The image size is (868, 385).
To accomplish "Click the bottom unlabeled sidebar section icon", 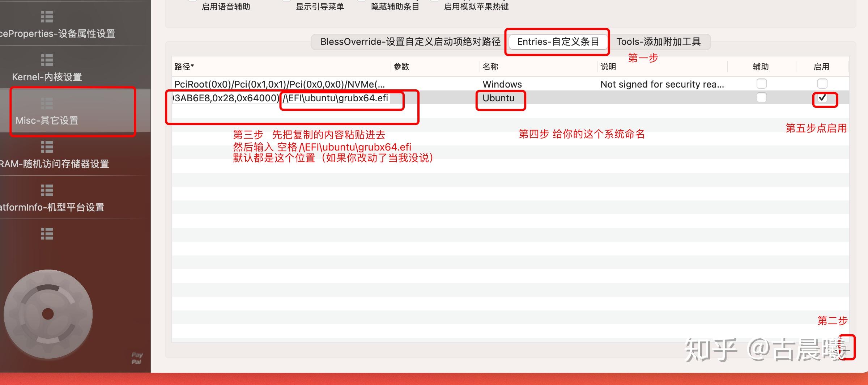I will coord(47,234).
